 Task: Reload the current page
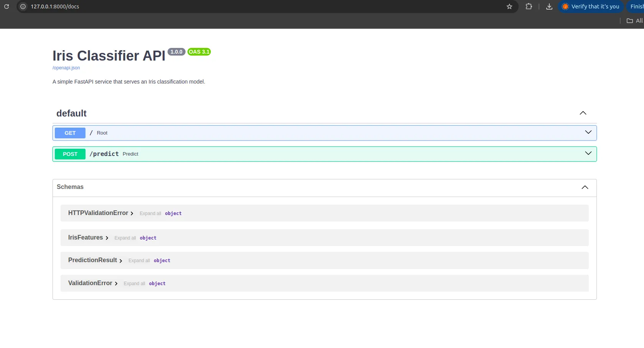pyautogui.click(x=6, y=7)
